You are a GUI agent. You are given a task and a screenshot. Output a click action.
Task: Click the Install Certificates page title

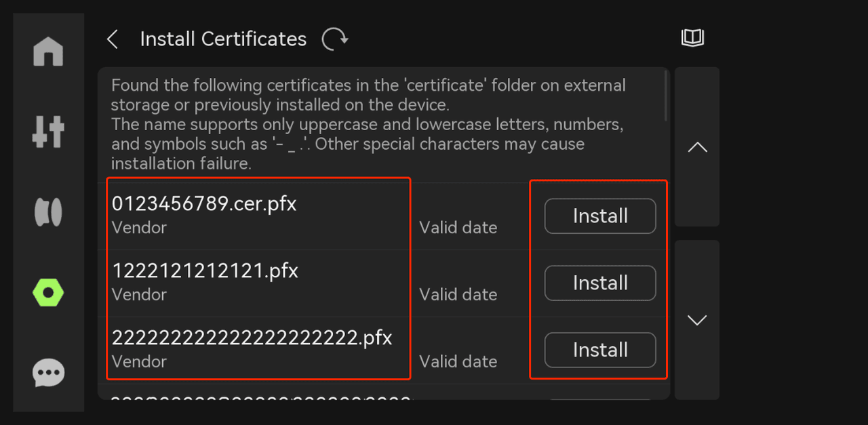223,39
